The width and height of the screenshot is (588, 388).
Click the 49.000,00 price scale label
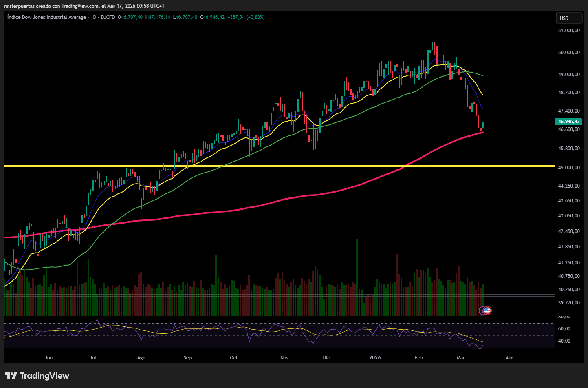[x=569, y=75]
